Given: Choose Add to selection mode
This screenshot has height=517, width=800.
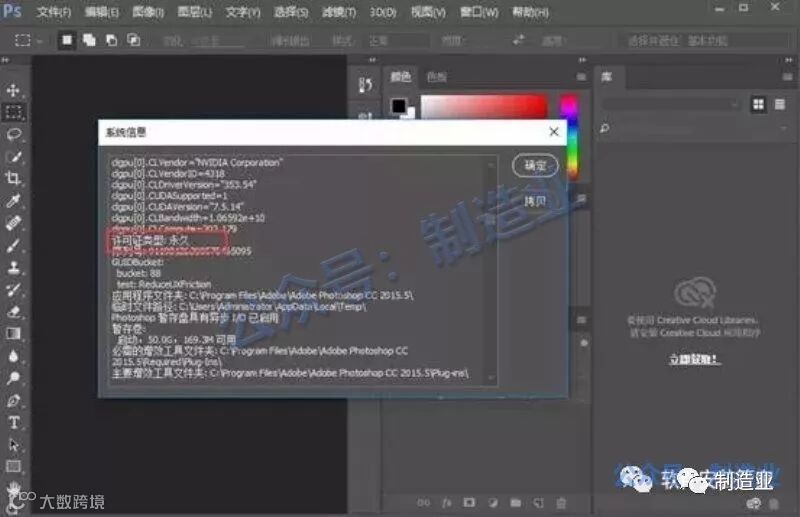Looking at the screenshot, I should pyautogui.click(x=89, y=40).
